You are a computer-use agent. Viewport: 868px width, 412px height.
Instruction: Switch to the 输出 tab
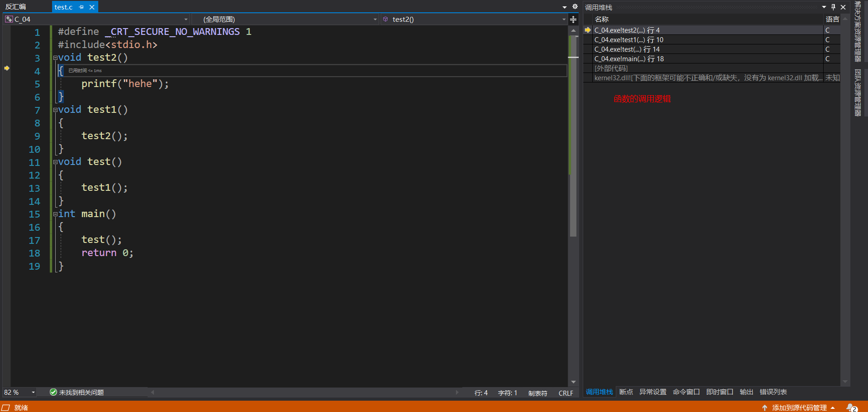click(747, 392)
